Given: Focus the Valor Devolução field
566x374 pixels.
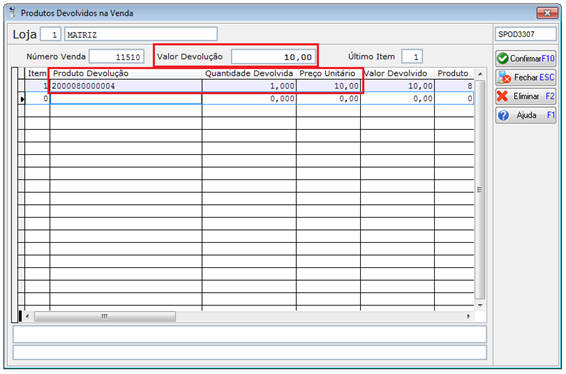Looking at the screenshot, I should pos(273,57).
